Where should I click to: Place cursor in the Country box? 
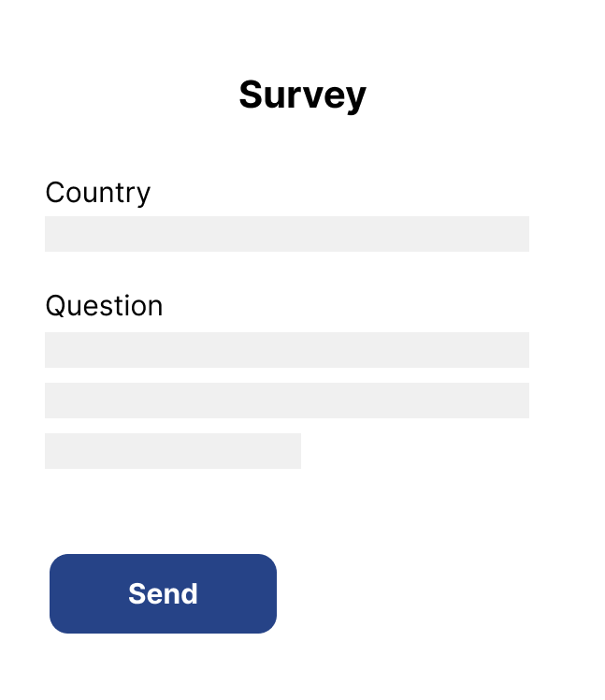click(x=286, y=234)
